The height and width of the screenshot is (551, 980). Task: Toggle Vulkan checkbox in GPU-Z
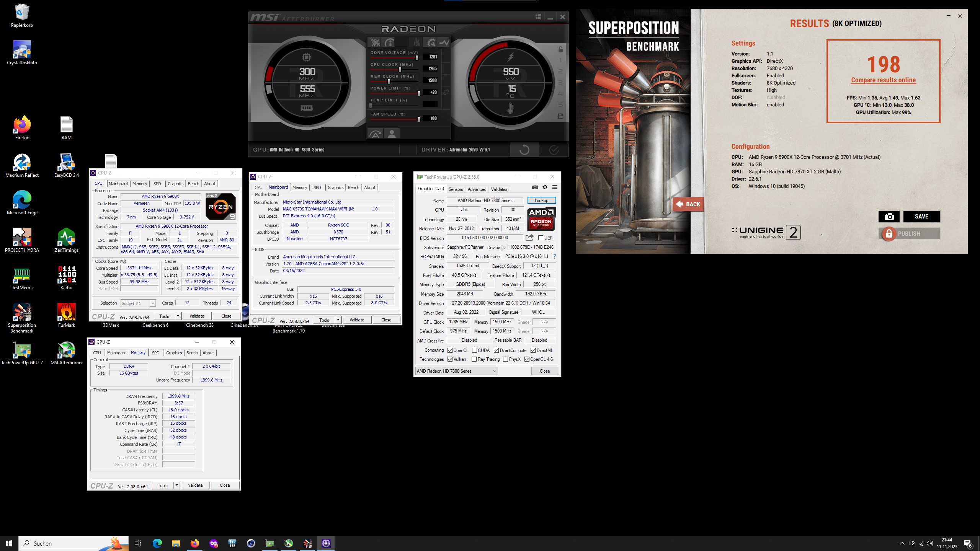(x=450, y=359)
